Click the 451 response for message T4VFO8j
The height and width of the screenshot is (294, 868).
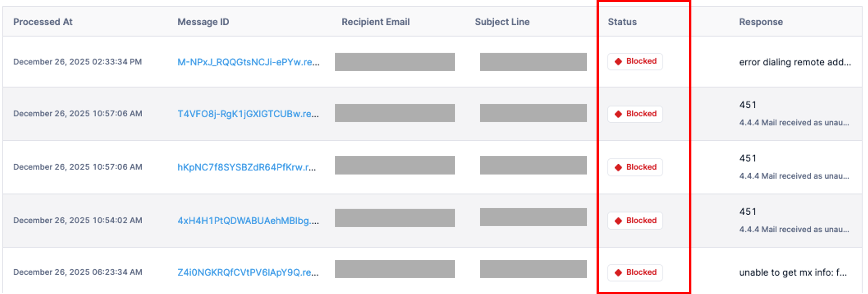(748, 105)
